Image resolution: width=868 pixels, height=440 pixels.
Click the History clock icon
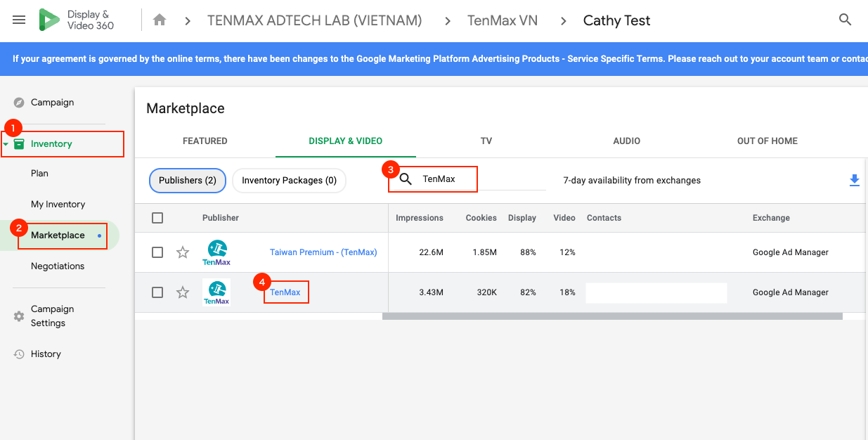point(19,354)
